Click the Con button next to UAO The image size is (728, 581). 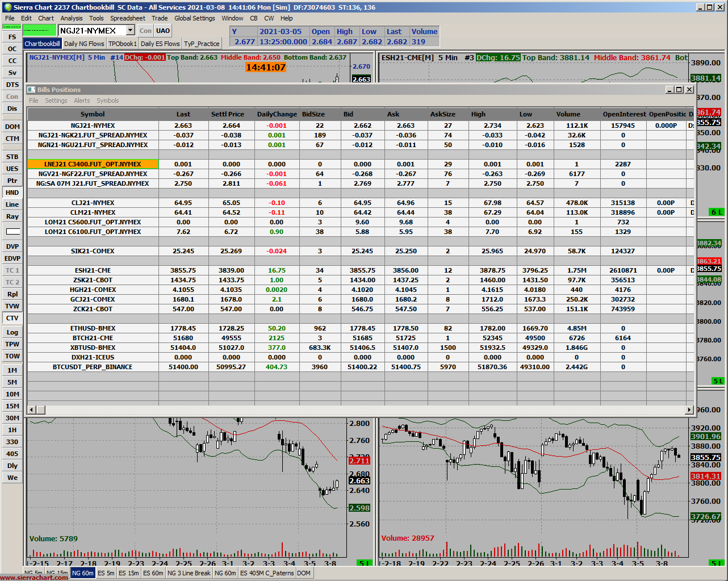[x=146, y=31]
